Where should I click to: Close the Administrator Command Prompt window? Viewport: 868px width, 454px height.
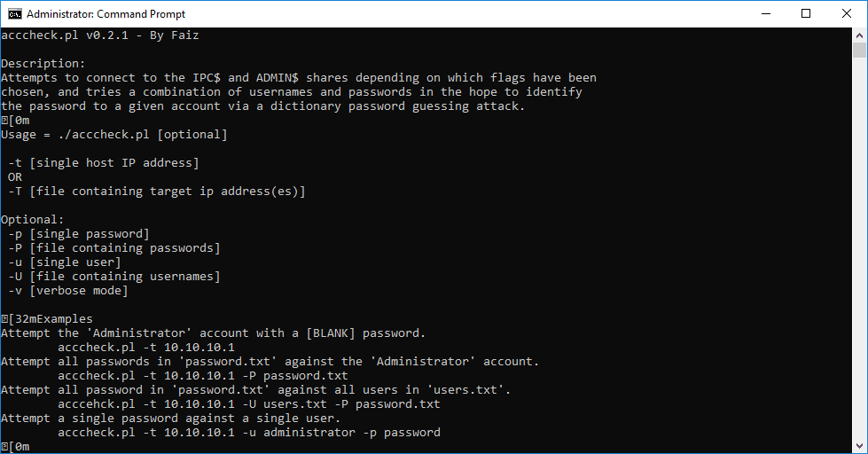[x=847, y=13]
